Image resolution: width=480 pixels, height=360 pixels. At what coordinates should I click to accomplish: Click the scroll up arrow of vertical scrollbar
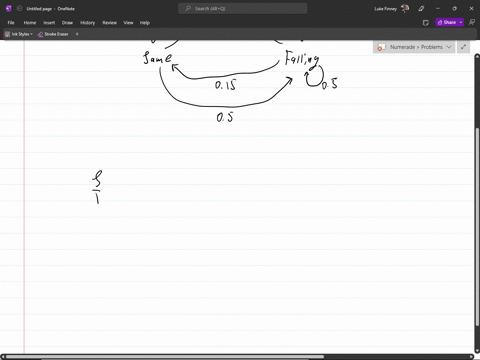[x=477, y=57]
